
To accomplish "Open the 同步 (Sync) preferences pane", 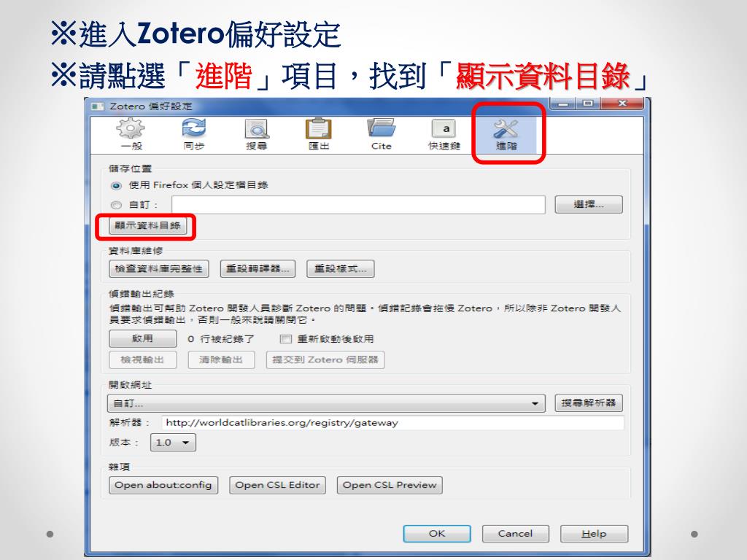I will coord(194,134).
